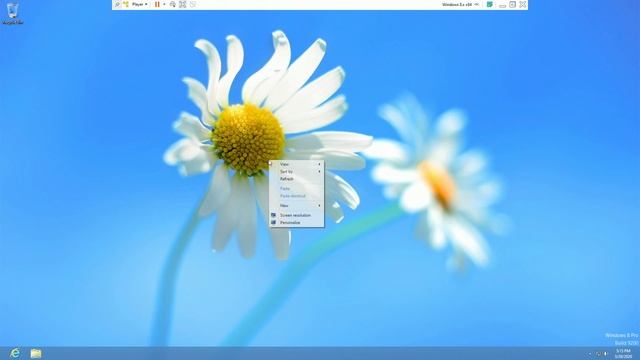Image resolution: width=640 pixels, height=360 pixels.
Task: Open the New submenu in context menu
Action: 297,206
